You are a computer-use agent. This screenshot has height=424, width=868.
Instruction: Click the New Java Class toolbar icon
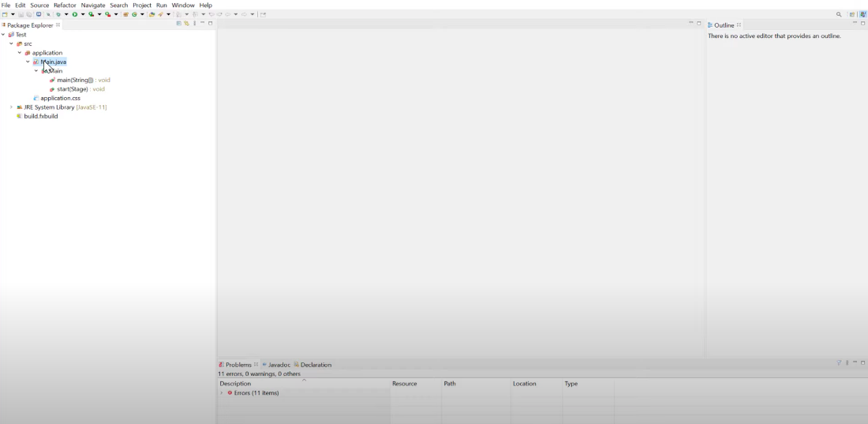coord(134,14)
